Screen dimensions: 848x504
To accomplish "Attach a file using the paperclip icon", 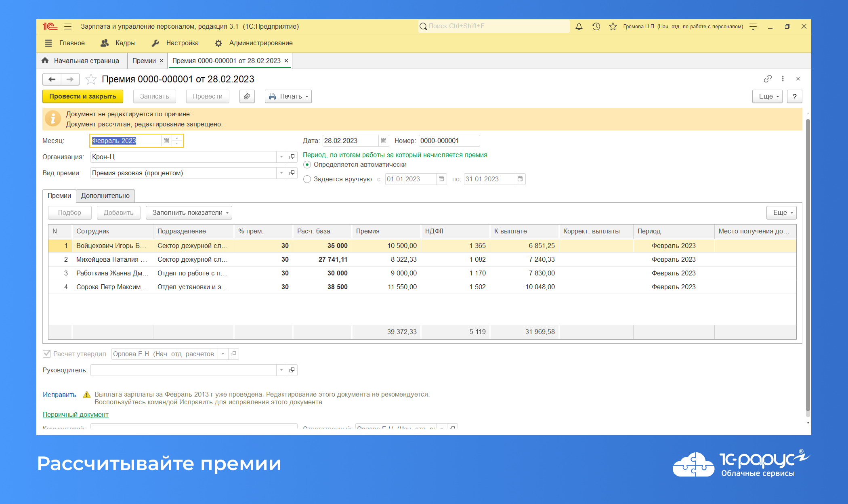I will (247, 96).
